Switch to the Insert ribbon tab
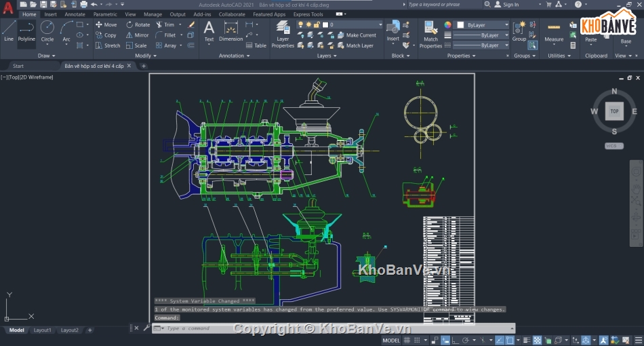 coord(51,14)
